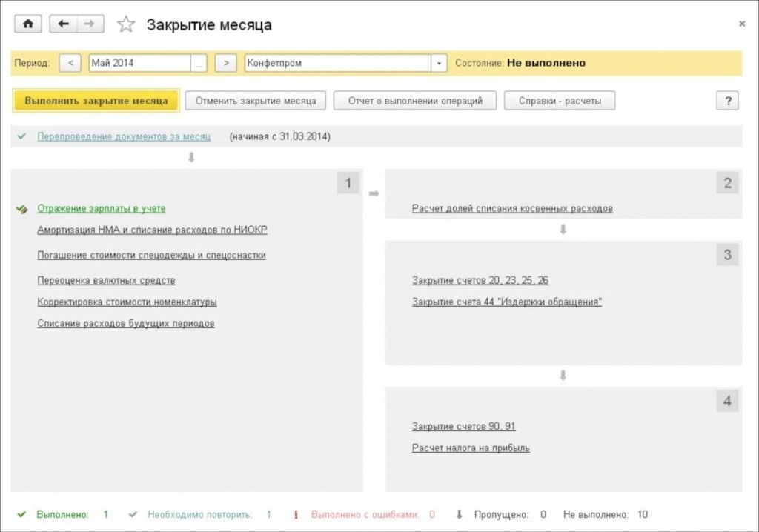Click the text начиная с 31.03.2014
This screenshot has height=532, width=759.
click(x=279, y=136)
